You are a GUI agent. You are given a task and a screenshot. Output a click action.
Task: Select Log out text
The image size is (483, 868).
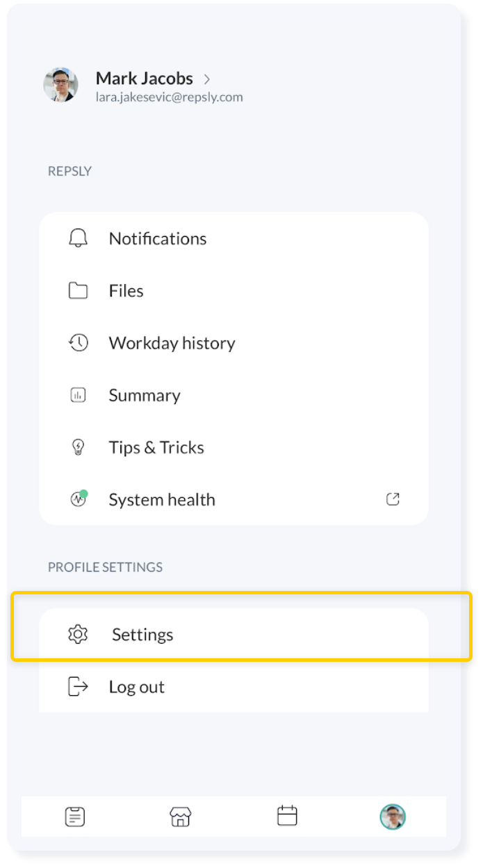point(137,687)
